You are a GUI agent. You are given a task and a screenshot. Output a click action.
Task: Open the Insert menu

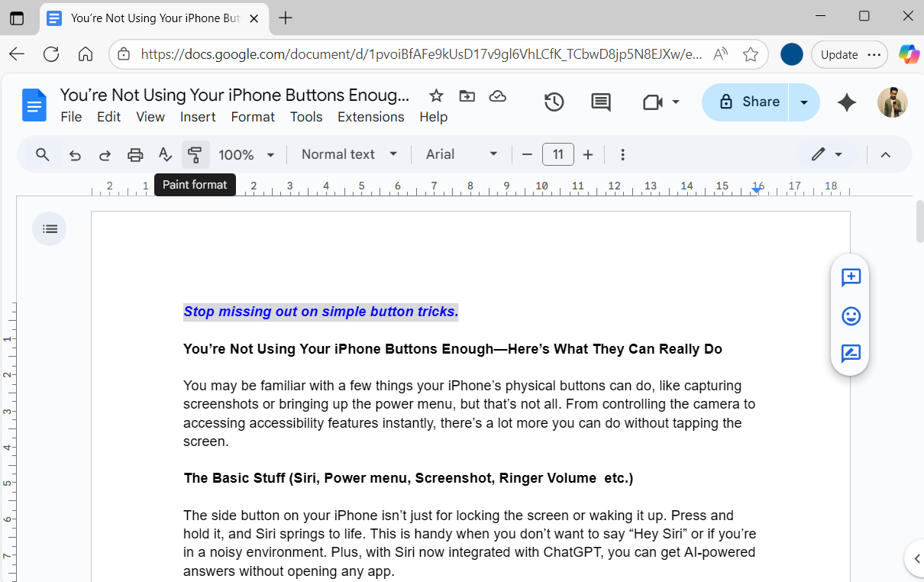(x=198, y=117)
